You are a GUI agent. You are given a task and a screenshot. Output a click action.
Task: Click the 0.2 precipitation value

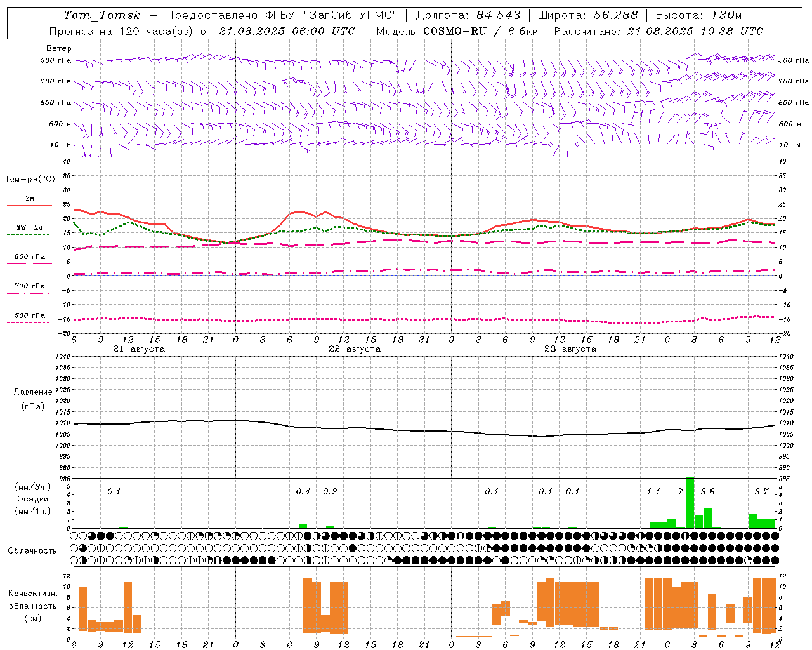point(330,492)
